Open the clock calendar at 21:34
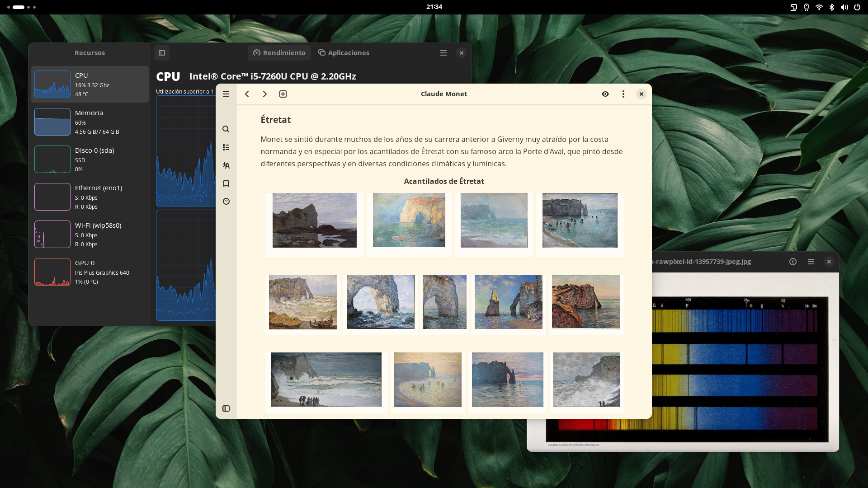 tap(434, 7)
